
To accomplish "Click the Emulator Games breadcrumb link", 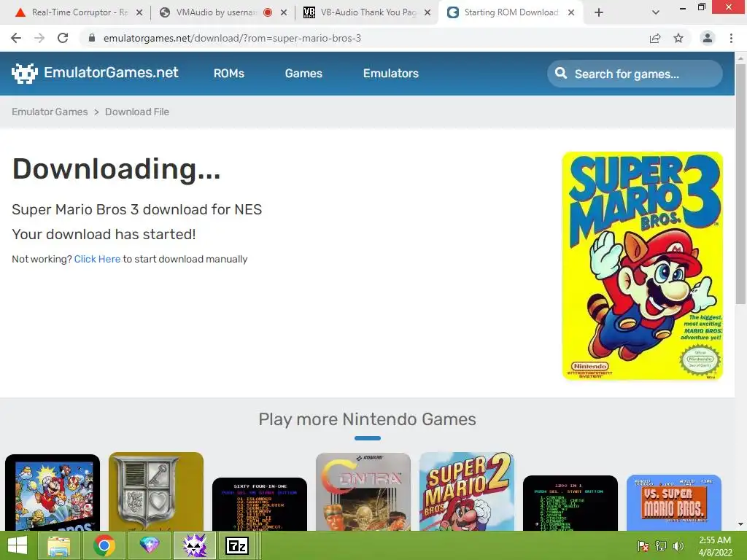I will tap(50, 112).
